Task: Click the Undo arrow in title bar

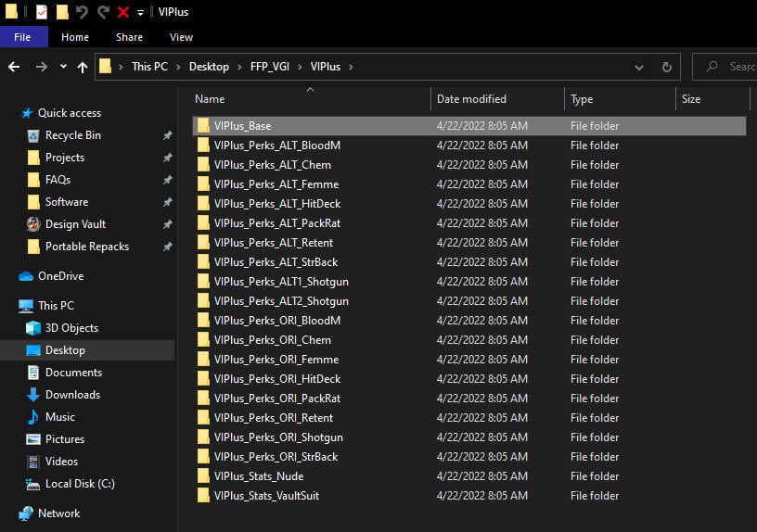Action: [x=82, y=11]
